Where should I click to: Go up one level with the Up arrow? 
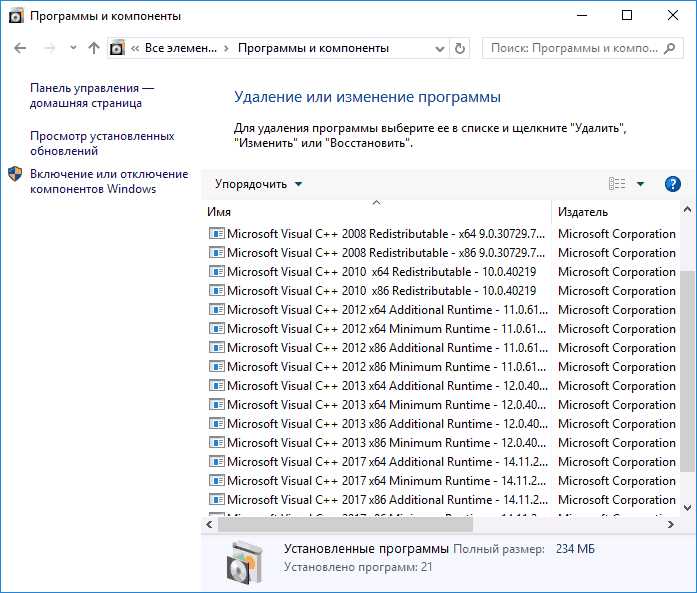[x=93, y=48]
